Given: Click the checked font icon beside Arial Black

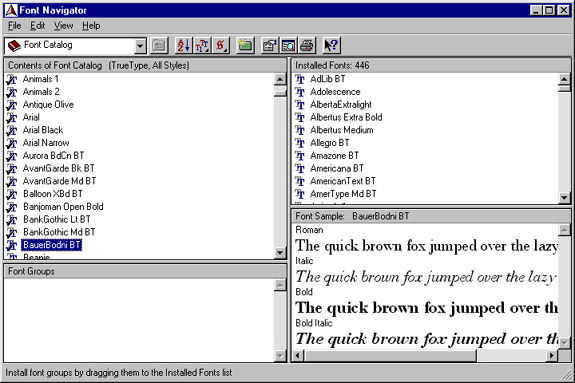Looking at the screenshot, I should click(x=12, y=130).
